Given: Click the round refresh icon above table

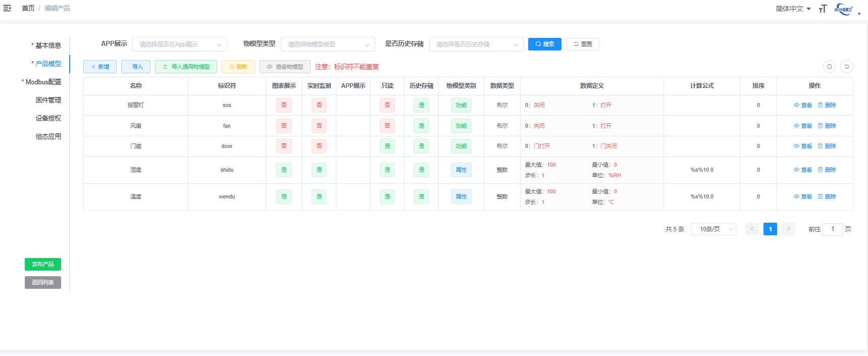Looking at the screenshot, I should click(x=847, y=67).
